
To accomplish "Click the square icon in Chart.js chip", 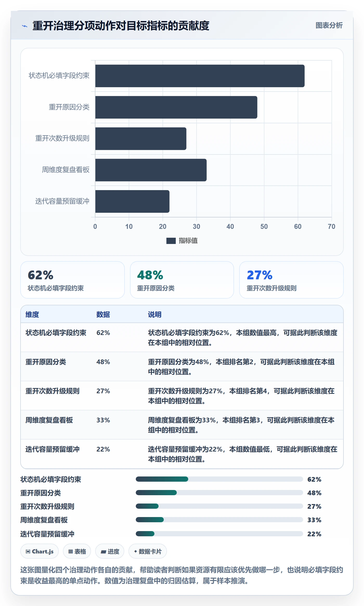I will click(x=28, y=552).
